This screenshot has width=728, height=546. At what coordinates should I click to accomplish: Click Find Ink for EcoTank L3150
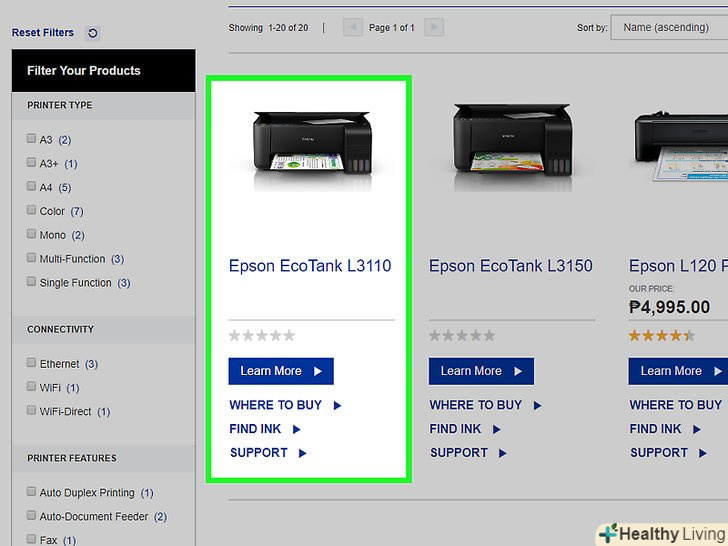[465, 429]
